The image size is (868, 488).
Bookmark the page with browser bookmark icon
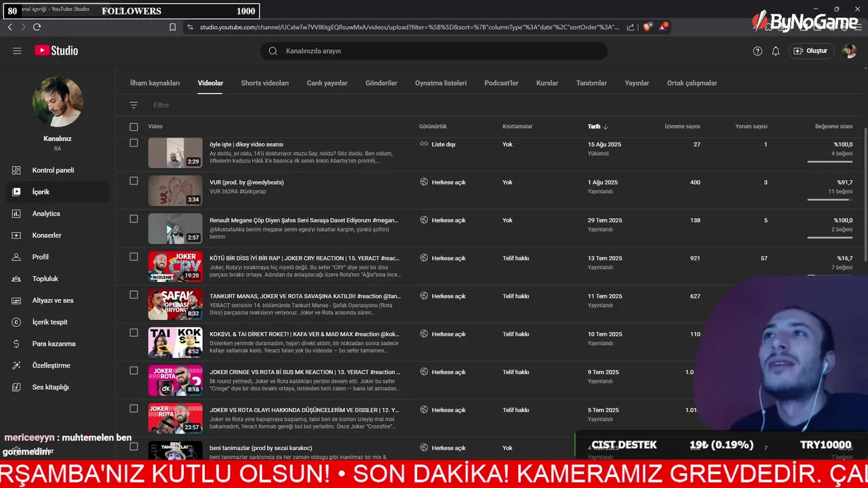172,27
